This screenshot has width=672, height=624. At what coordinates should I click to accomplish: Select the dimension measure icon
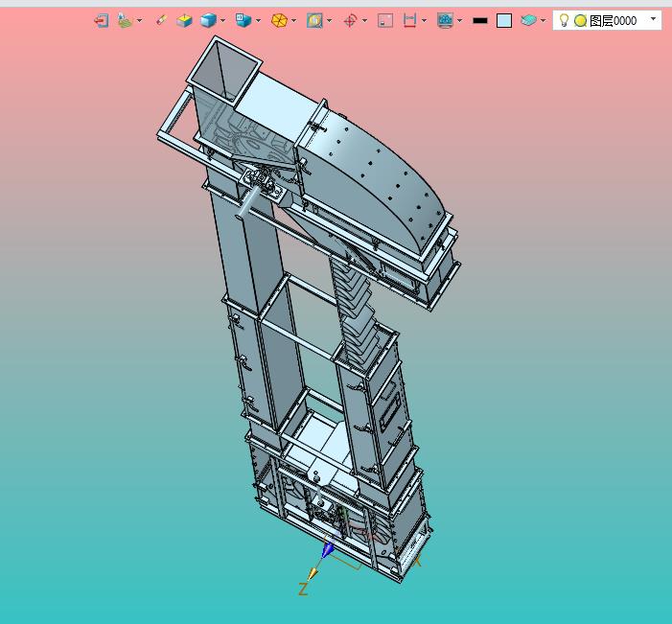pos(409,20)
